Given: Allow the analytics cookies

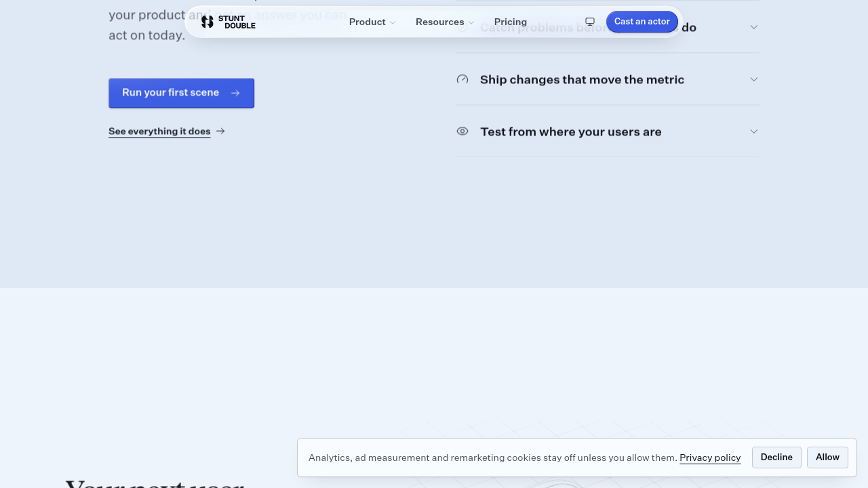Looking at the screenshot, I should tap(827, 457).
